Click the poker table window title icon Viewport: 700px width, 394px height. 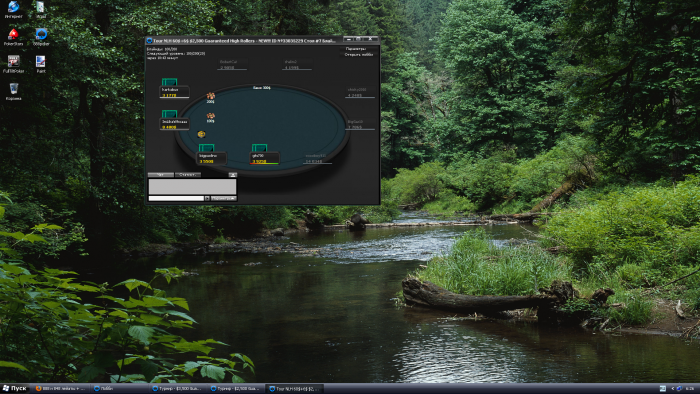[x=150, y=41]
